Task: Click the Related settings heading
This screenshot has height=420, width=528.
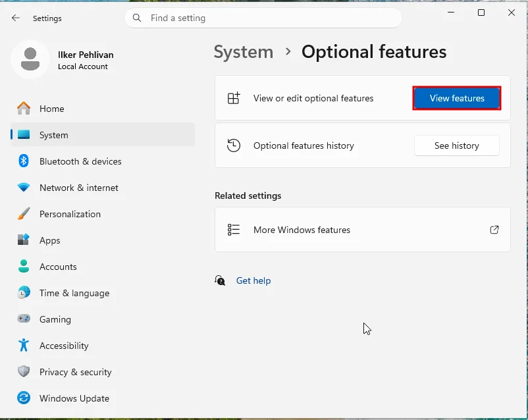Action: coord(248,196)
